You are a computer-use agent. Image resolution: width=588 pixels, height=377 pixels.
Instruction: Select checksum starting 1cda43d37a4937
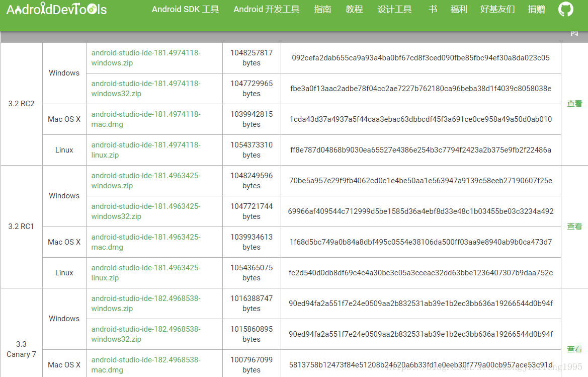tap(421, 119)
